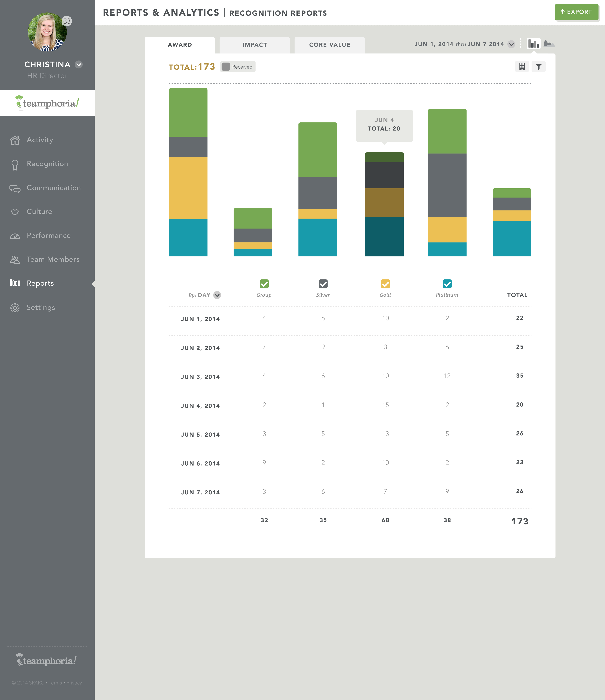Disable the Platinum award checkbox

[x=447, y=284]
